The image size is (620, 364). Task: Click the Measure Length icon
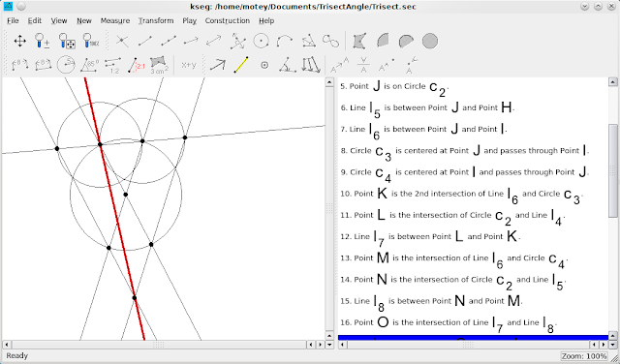click(43, 65)
